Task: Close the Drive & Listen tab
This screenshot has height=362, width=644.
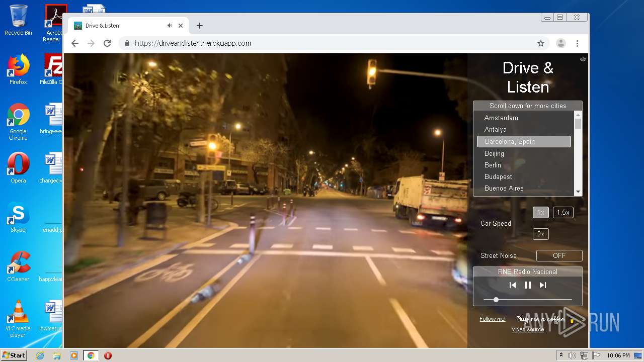Action: point(181,26)
